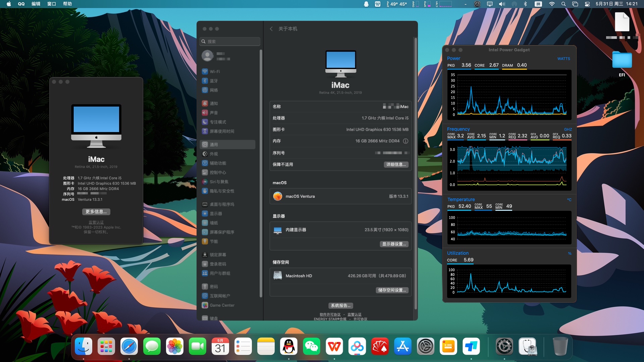
Task: Open the Apple menu
Action: coord(9,4)
